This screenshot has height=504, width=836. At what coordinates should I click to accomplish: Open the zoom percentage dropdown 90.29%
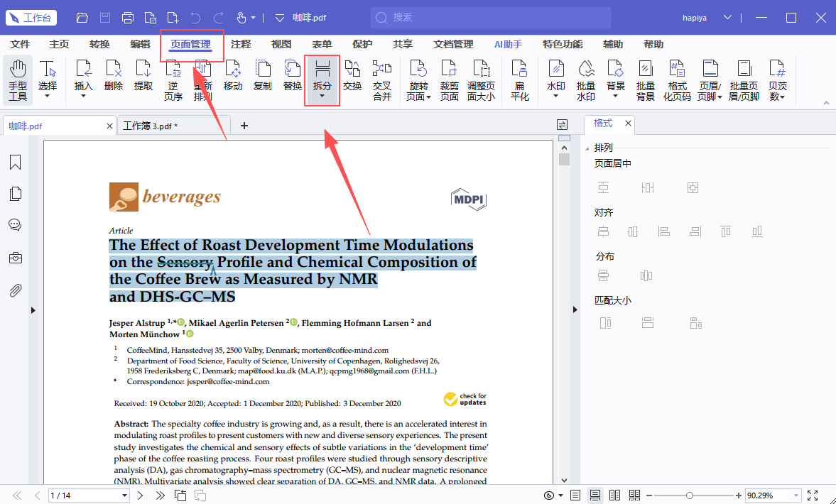click(796, 495)
